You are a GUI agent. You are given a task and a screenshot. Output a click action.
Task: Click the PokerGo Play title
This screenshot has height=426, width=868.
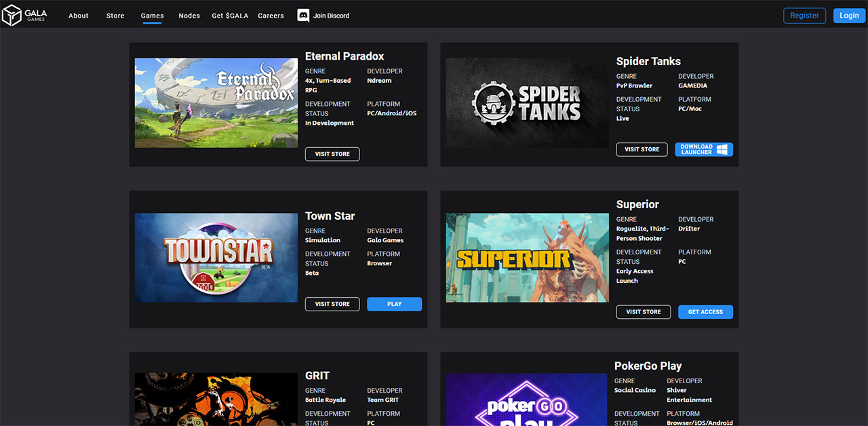click(648, 366)
